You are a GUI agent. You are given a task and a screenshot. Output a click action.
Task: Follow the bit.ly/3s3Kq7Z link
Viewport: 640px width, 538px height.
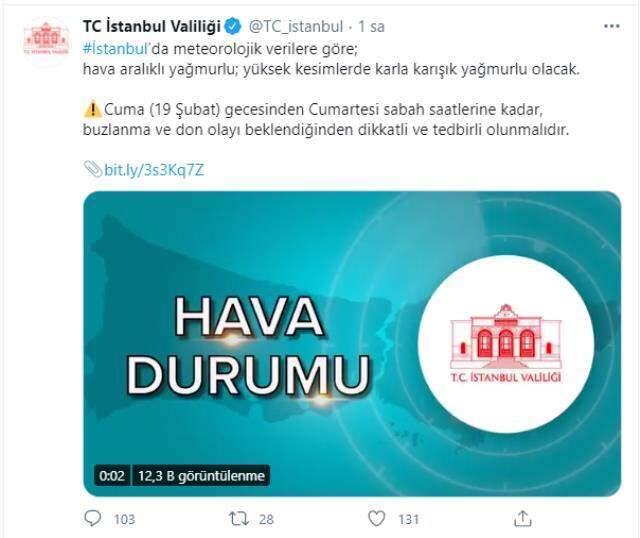154,170
